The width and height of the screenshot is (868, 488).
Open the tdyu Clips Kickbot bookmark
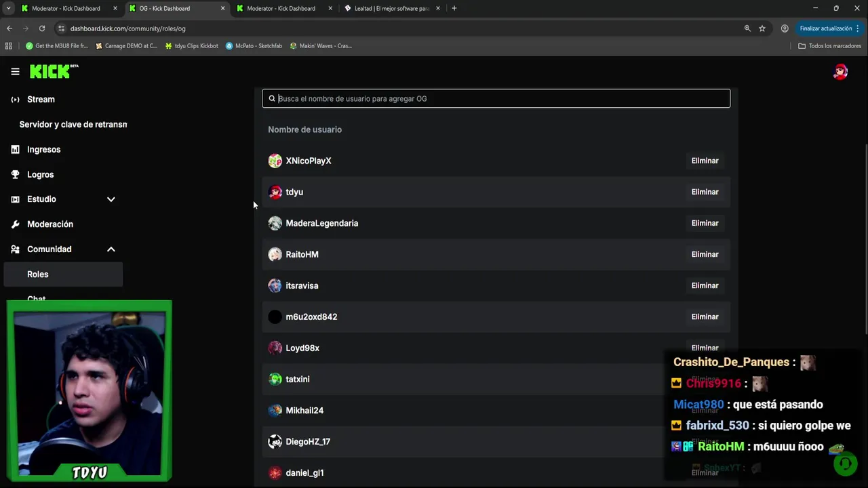(192, 46)
